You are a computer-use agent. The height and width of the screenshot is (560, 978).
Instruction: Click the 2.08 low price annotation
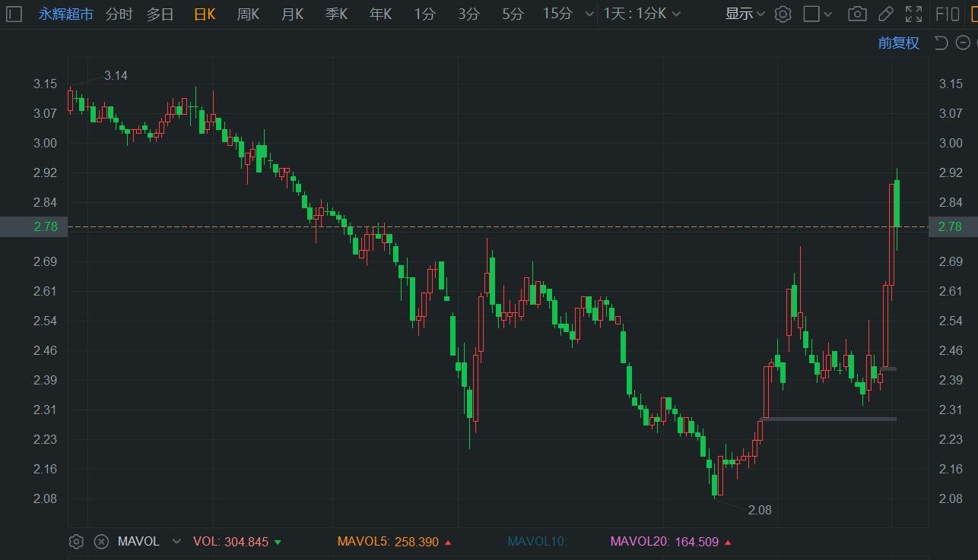pyautogui.click(x=760, y=510)
